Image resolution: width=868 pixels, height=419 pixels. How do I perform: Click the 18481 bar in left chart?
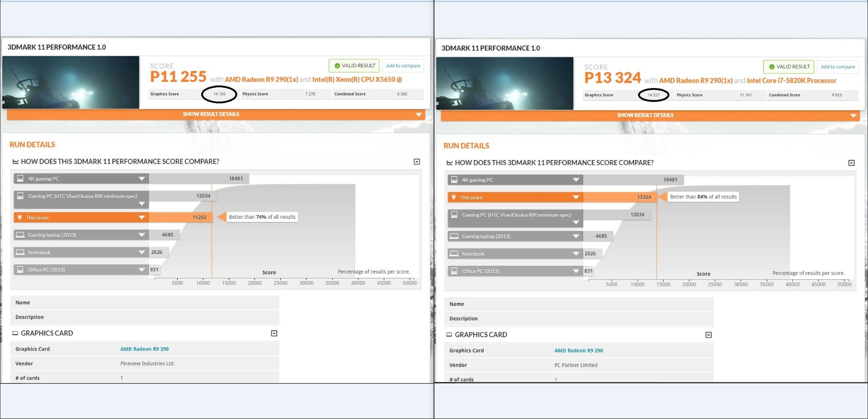point(199,179)
